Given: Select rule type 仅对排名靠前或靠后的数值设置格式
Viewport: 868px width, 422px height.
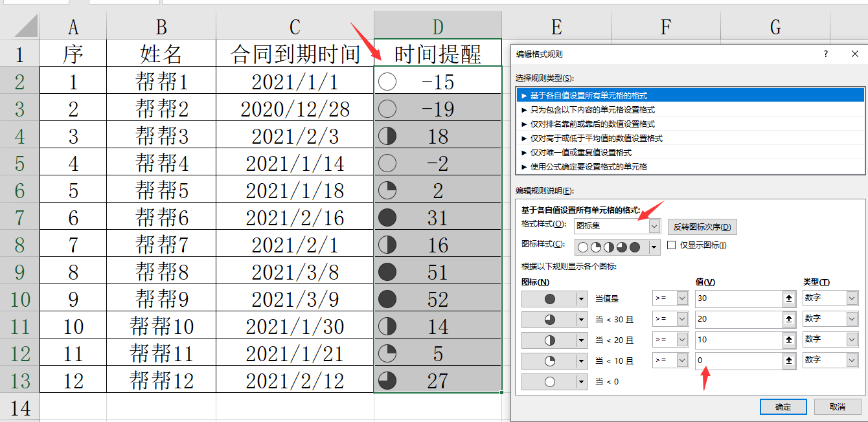Looking at the screenshot, I should [x=691, y=124].
